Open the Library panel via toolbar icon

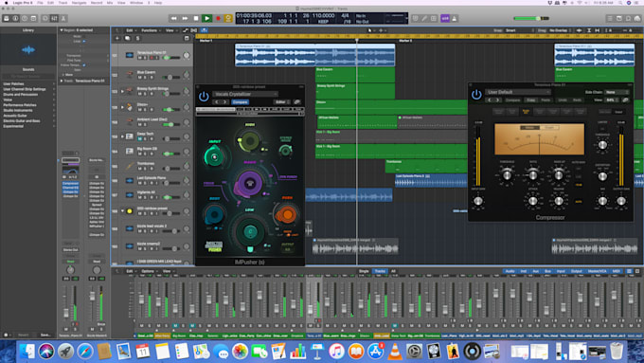pos(7,19)
